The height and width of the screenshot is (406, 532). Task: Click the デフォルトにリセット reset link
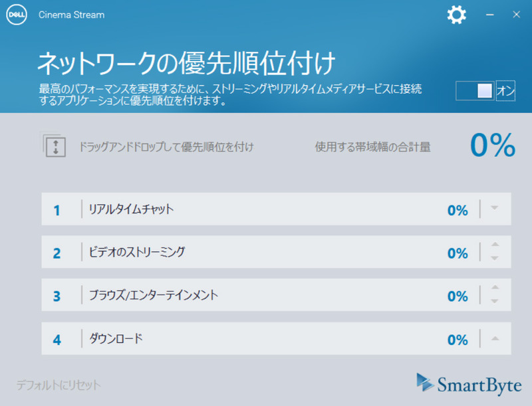(57, 385)
